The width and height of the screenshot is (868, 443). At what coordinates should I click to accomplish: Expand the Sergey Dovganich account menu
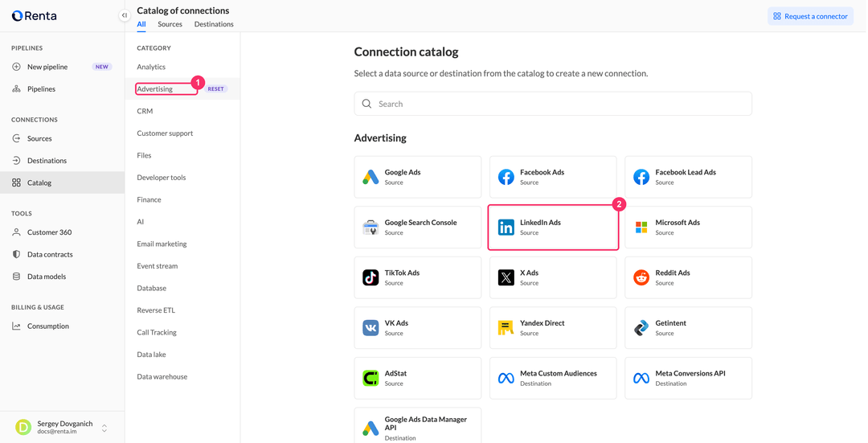pos(104,428)
